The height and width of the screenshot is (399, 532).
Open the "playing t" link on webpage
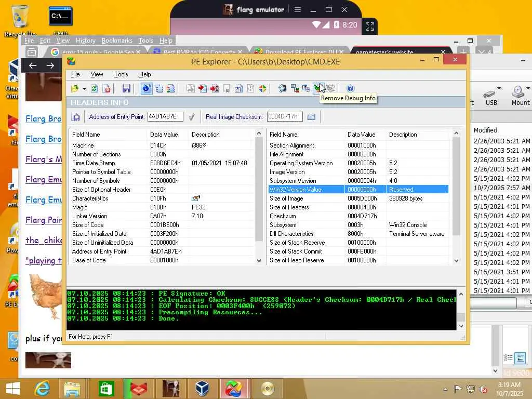coord(44,261)
